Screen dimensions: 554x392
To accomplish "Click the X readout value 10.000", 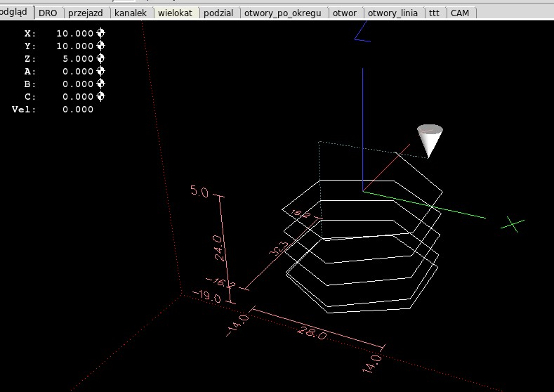I will click(74, 33).
